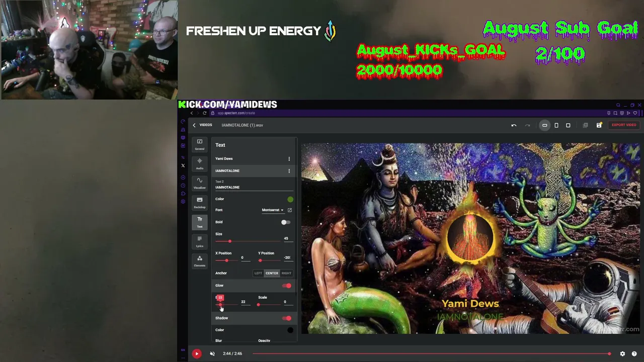The height and width of the screenshot is (362, 644).
Task: Click the X Position value field
Action: [x=245, y=258]
